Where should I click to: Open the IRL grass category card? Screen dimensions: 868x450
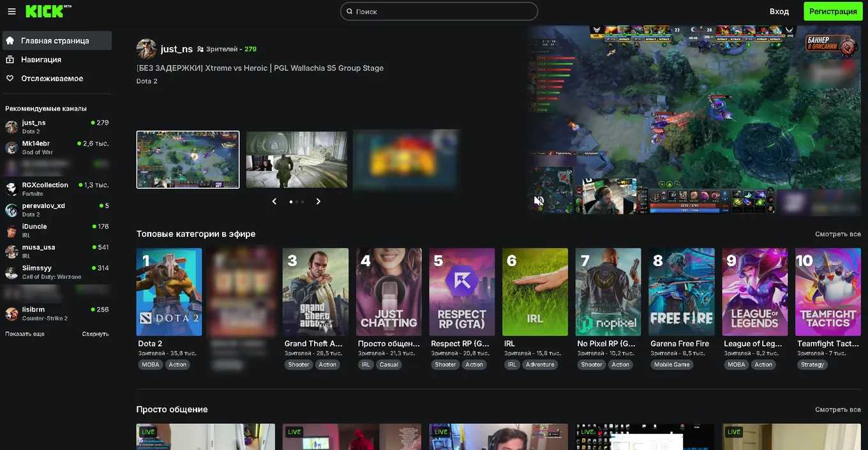(x=535, y=292)
